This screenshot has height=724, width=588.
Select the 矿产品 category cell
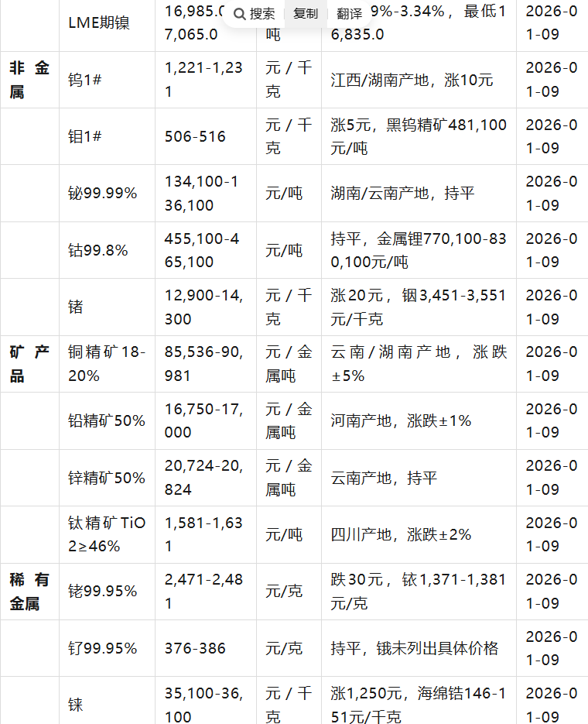tap(29, 364)
